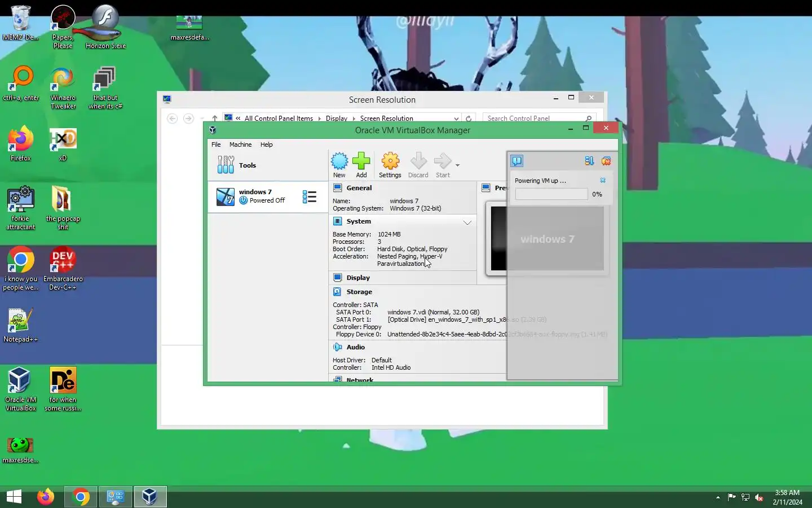Screen dimensions: 812x508
Task: Click the Powering VM up progress bar
Action: click(x=551, y=194)
